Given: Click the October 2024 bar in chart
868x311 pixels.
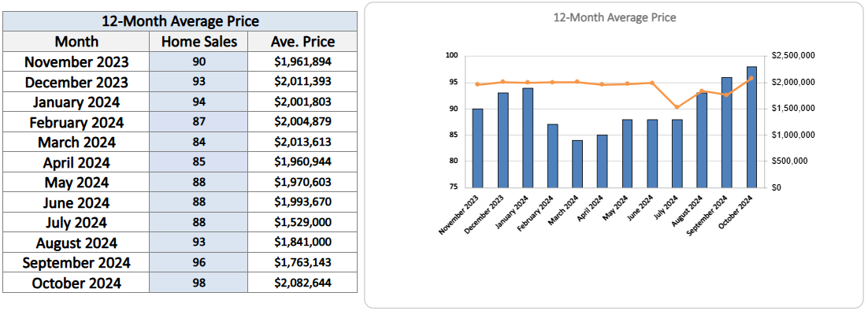Looking at the screenshot, I should (x=751, y=128).
